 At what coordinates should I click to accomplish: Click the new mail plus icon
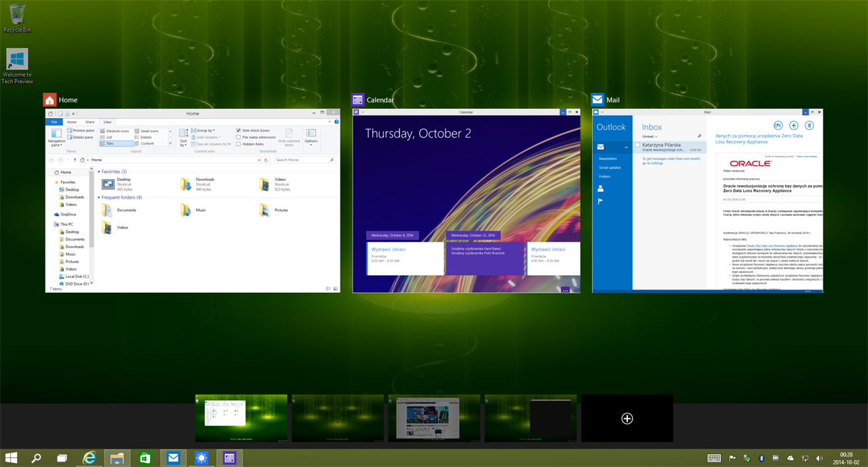coord(793,125)
